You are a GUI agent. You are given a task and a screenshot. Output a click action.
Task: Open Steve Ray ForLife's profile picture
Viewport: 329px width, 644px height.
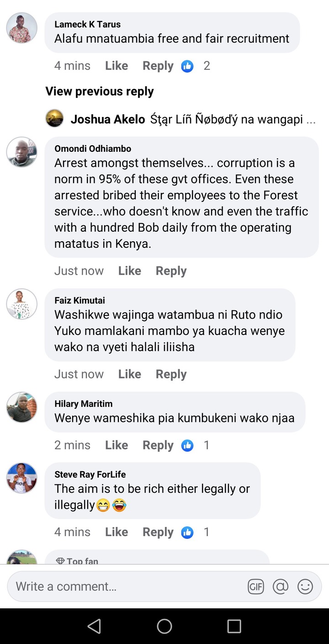point(21,478)
